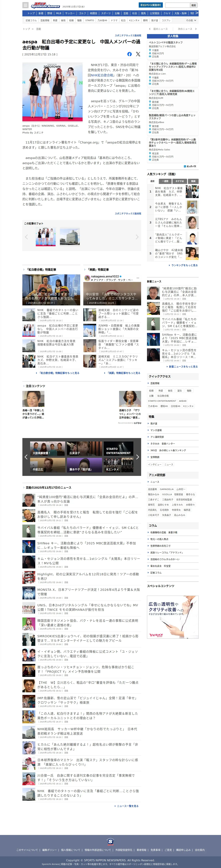Click the search text input field
Screen dimensions: 221x868
(x=178, y=5)
